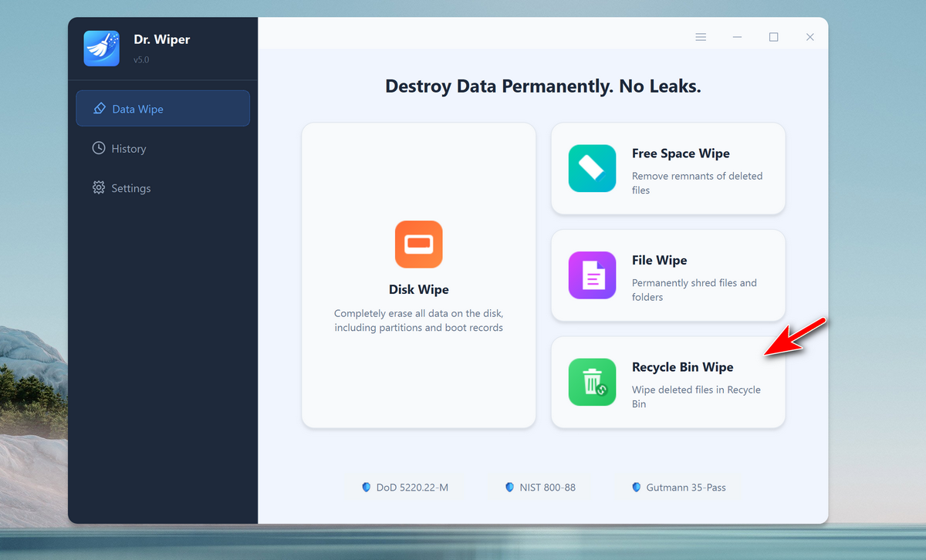Select the green Recycle Bin trash icon
This screenshot has width=926, height=560.
coord(592,382)
